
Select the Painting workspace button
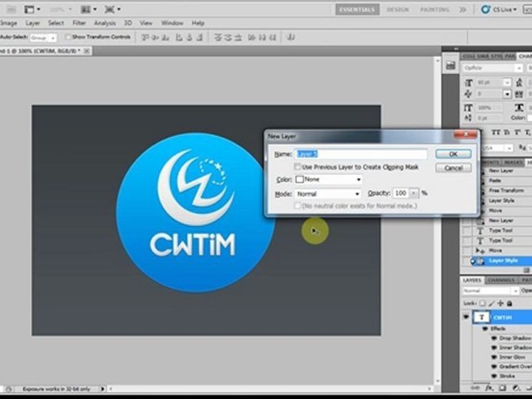[x=434, y=9]
